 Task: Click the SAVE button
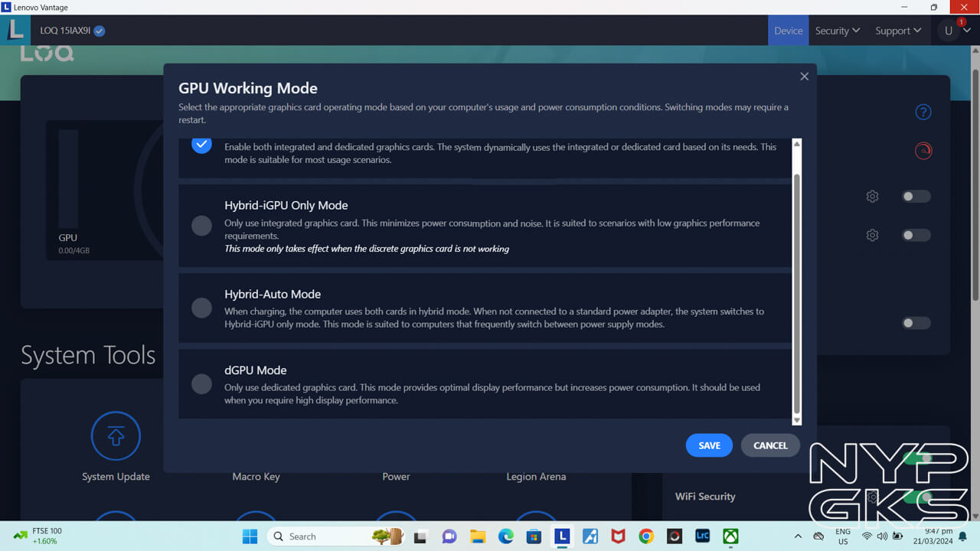coord(709,445)
